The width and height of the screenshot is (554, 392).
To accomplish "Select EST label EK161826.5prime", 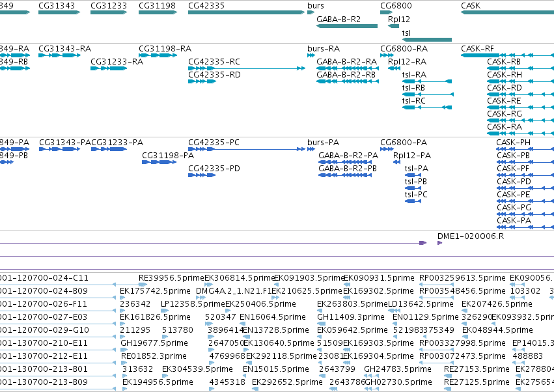I will pos(155,317).
